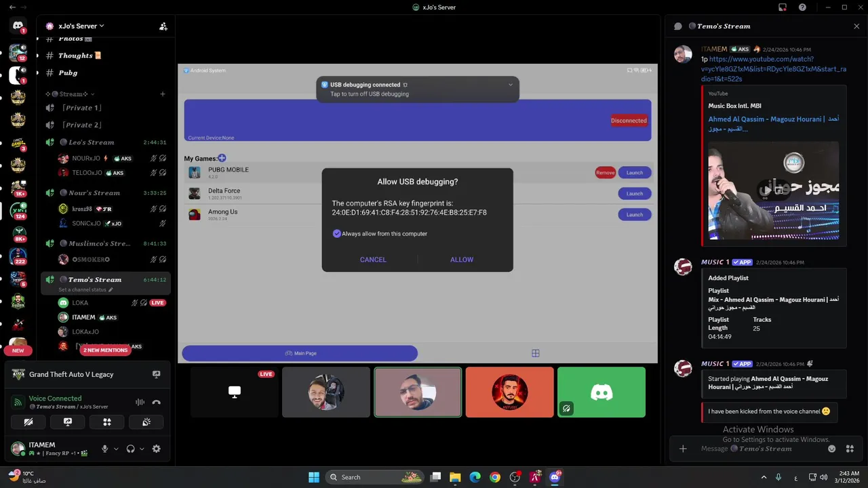Open the soundboard button in voice panel
868x488 pixels.
pos(146,422)
